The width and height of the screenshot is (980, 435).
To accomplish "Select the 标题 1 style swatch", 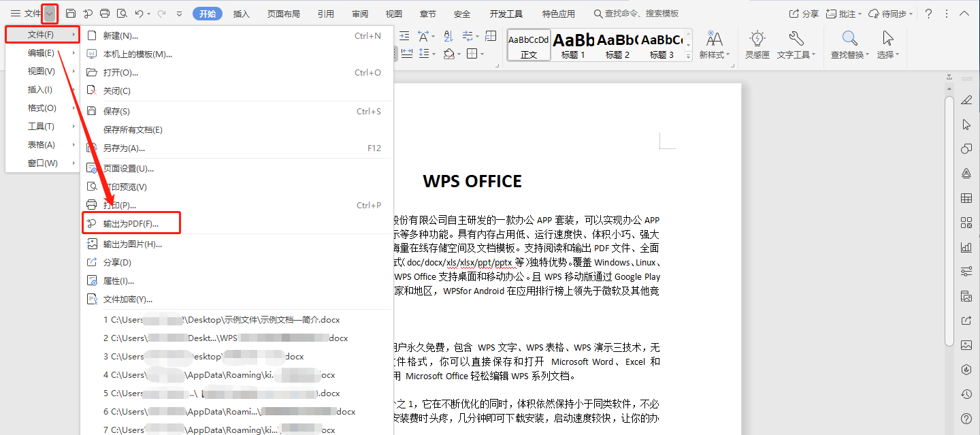I will click(x=573, y=45).
